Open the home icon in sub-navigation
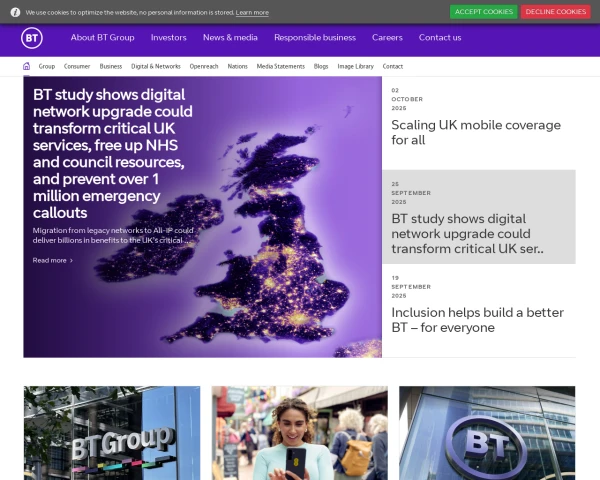Viewport: 600px width, 480px height. coord(26,66)
